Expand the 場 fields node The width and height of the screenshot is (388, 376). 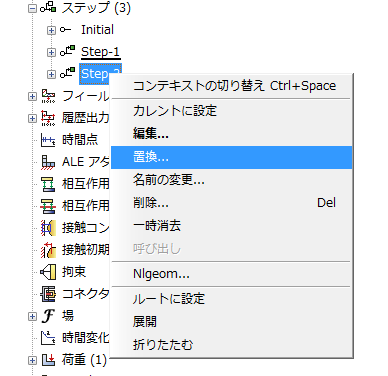[32, 316]
